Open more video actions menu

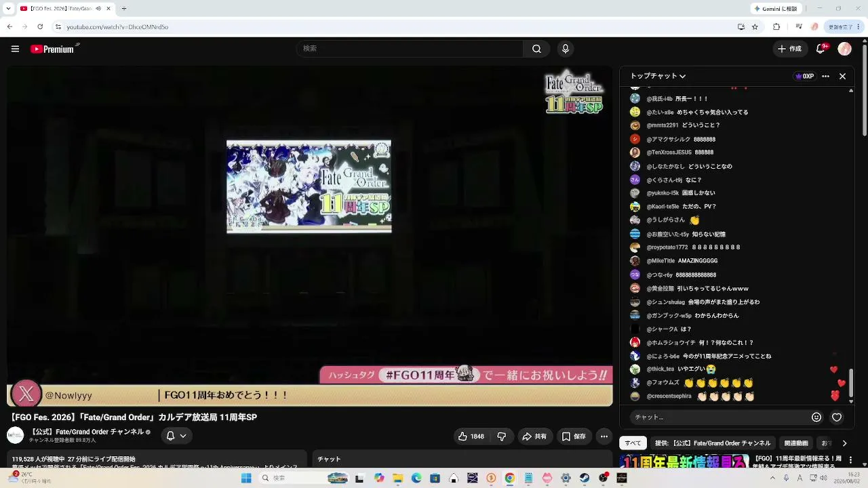coord(604,436)
